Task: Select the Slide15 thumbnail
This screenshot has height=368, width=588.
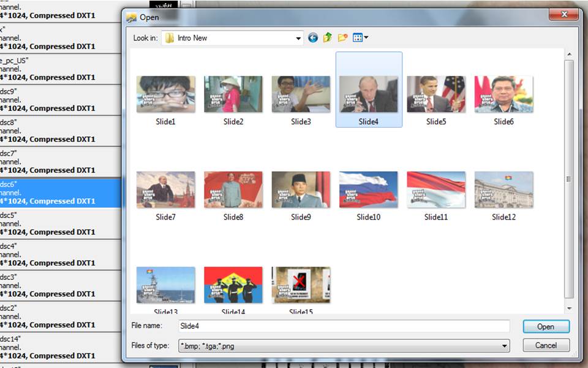Action: 301,285
